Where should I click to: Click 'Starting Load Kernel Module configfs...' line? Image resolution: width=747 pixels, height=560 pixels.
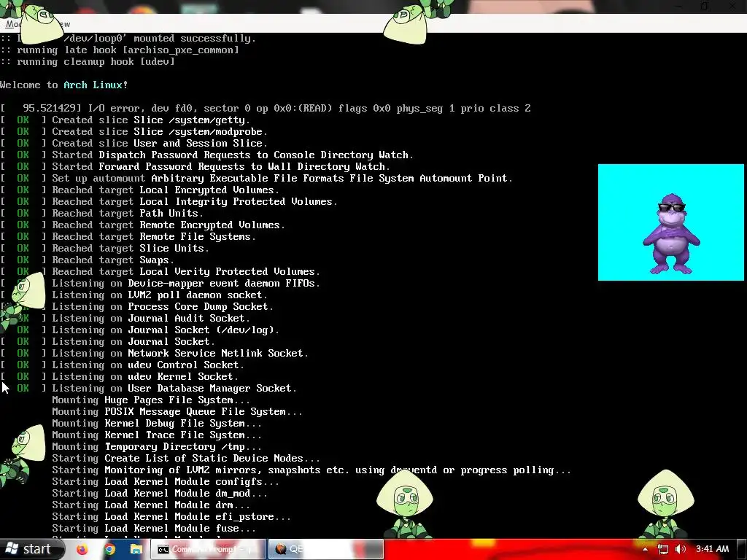tap(166, 481)
